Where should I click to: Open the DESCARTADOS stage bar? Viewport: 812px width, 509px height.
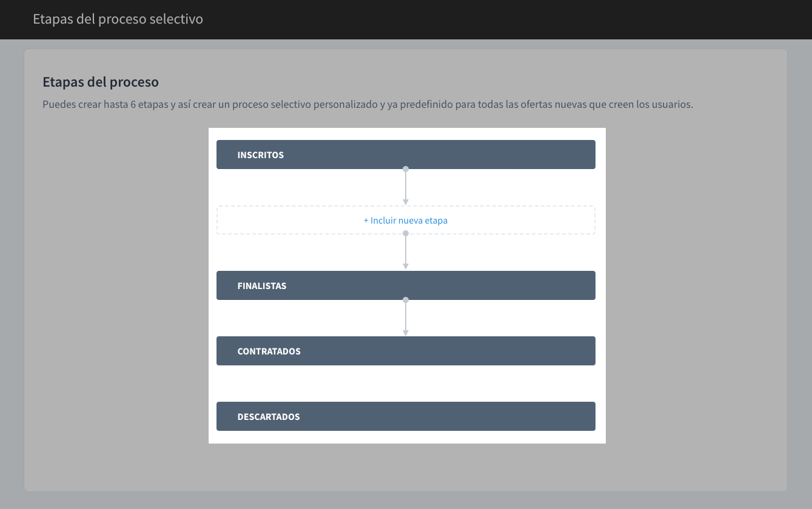tap(406, 416)
